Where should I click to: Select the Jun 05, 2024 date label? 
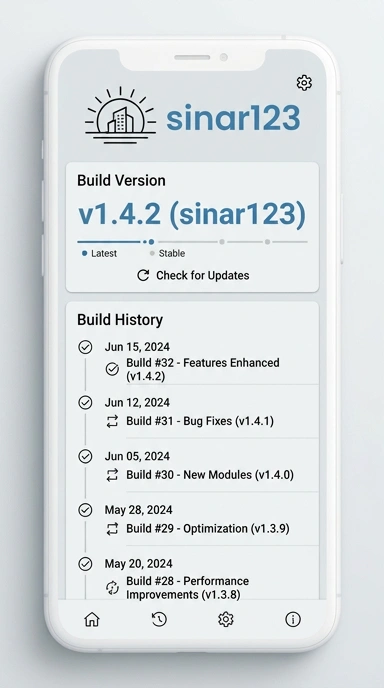coord(137,456)
